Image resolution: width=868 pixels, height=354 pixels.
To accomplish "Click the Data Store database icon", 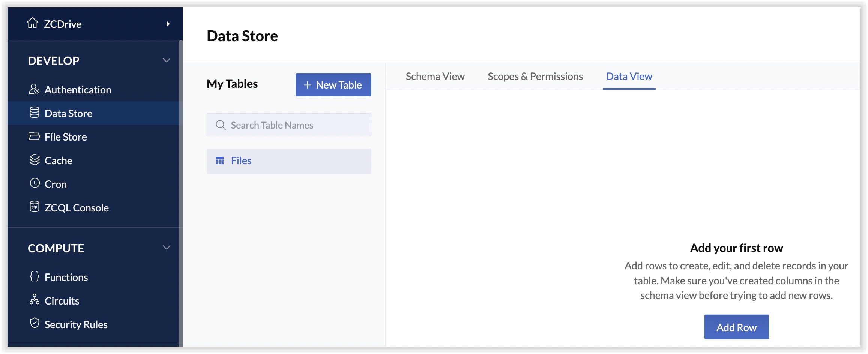I will click(x=35, y=112).
